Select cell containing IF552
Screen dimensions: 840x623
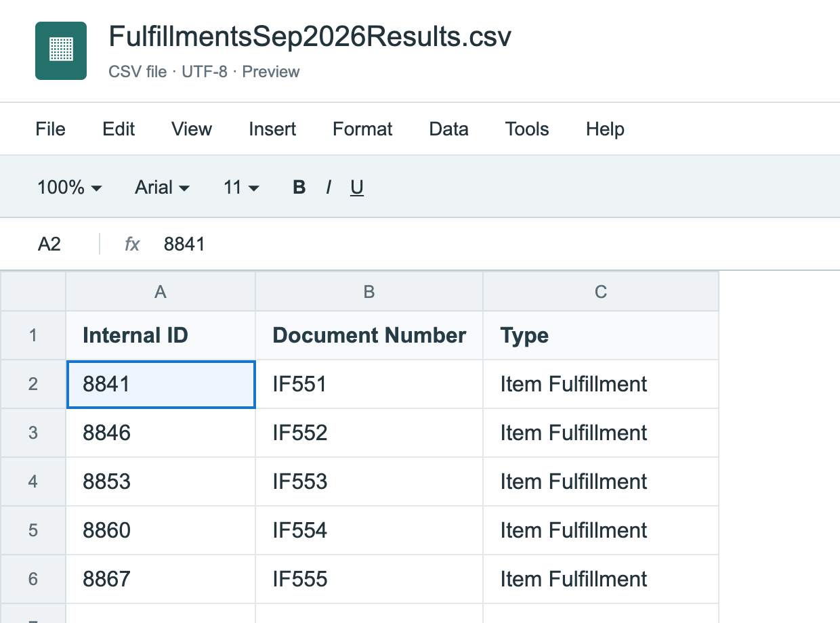369,433
